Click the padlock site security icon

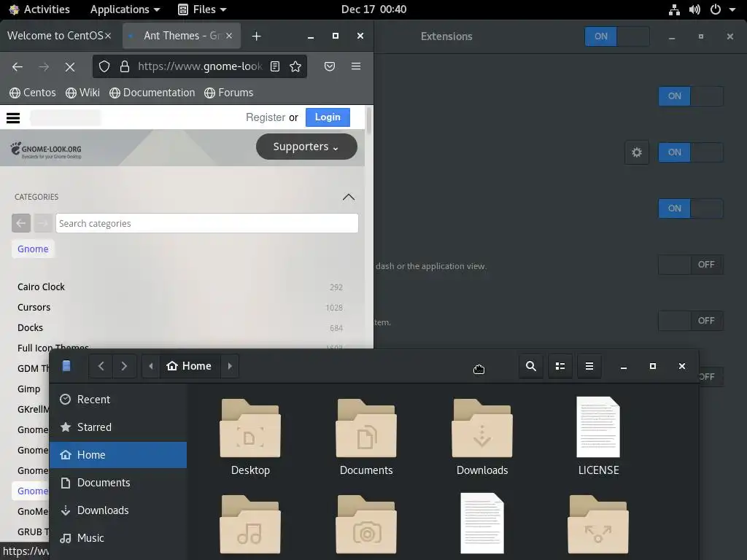tap(124, 66)
